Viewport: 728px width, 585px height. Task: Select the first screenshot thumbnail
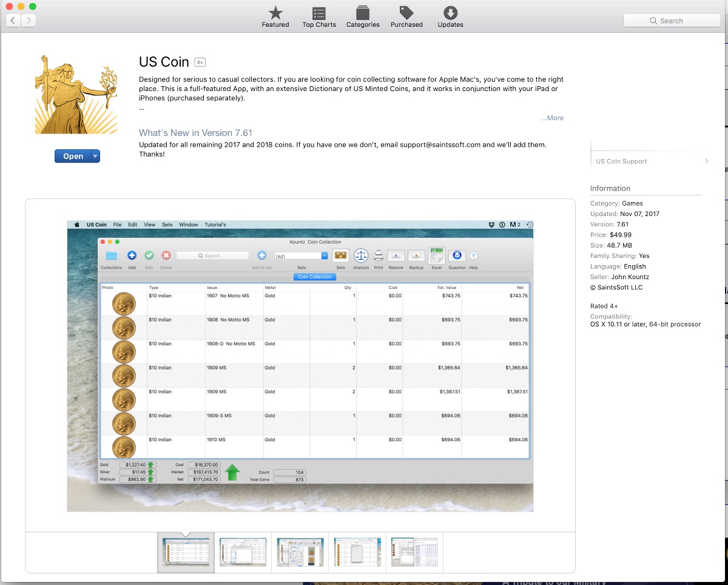pyautogui.click(x=186, y=552)
